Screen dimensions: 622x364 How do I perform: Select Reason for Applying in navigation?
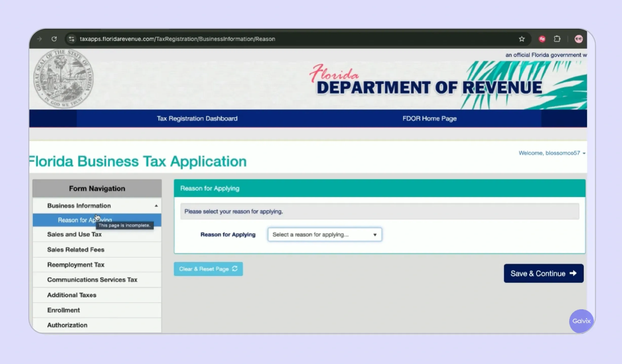coord(97,220)
